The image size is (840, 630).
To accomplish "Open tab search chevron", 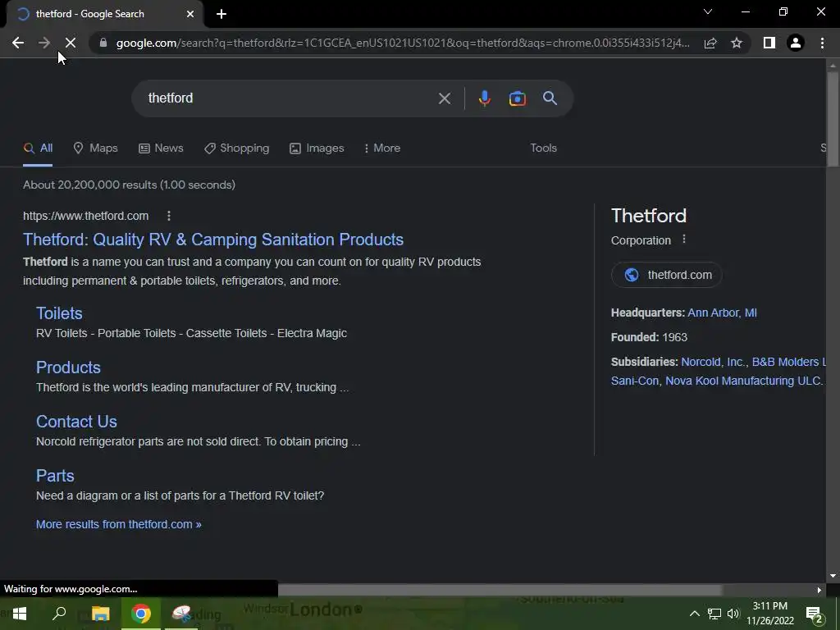I will [708, 11].
